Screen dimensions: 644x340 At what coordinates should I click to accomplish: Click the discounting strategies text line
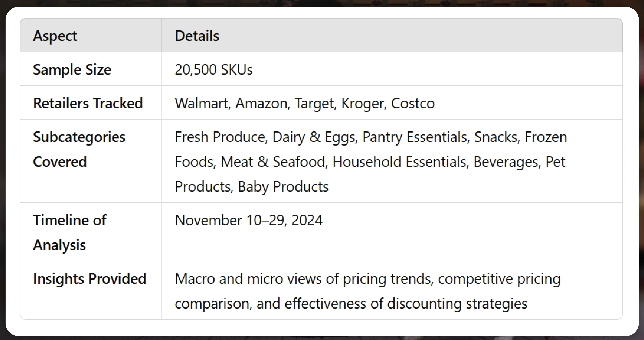pos(351,304)
